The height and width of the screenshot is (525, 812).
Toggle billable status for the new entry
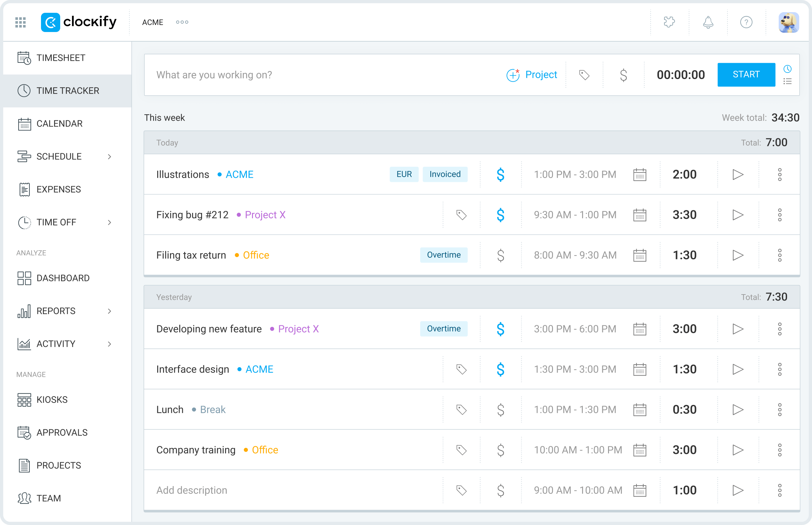click(623, 75)
